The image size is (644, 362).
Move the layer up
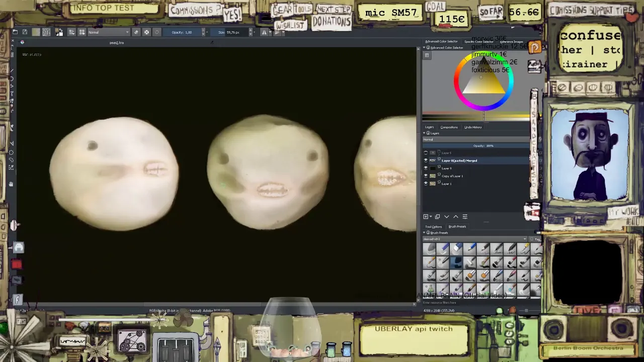tap(456, 217)
